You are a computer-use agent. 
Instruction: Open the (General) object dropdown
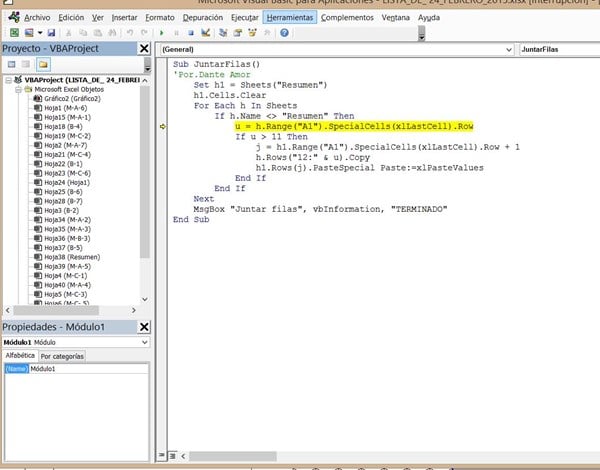point(331,49)
